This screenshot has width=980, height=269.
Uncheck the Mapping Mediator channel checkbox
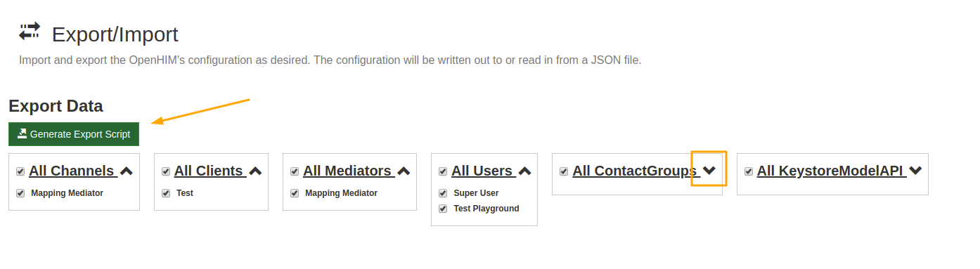(x=20, y=193)
